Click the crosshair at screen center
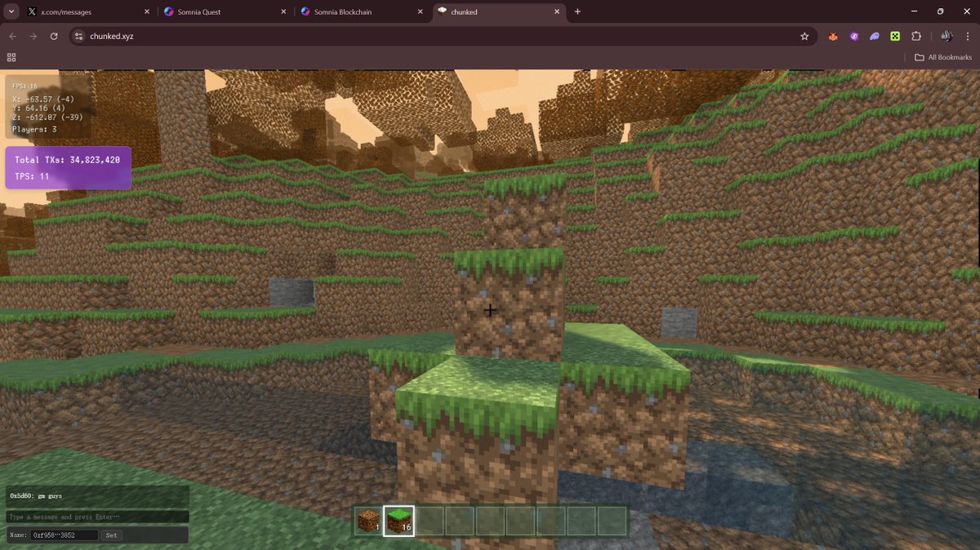This screenshot has height=550, width=980. 490,310
